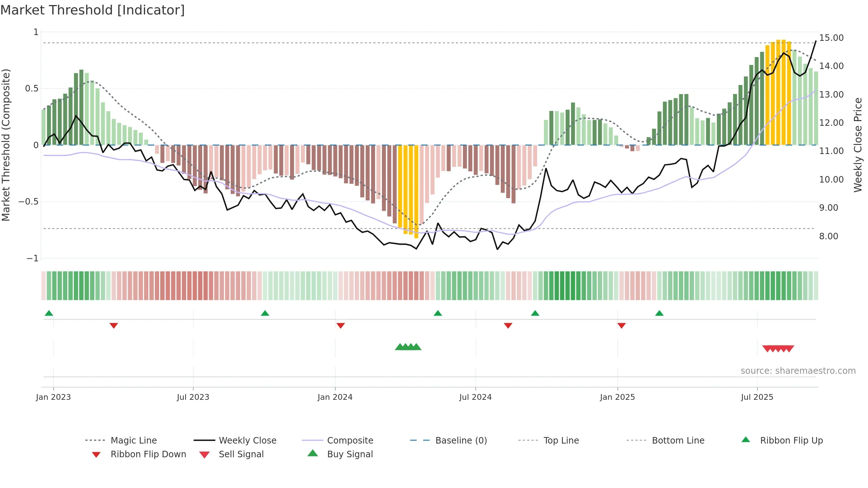Click the −1 left axis label
This screenshot has width=868, height=488.
click(33, 258)
